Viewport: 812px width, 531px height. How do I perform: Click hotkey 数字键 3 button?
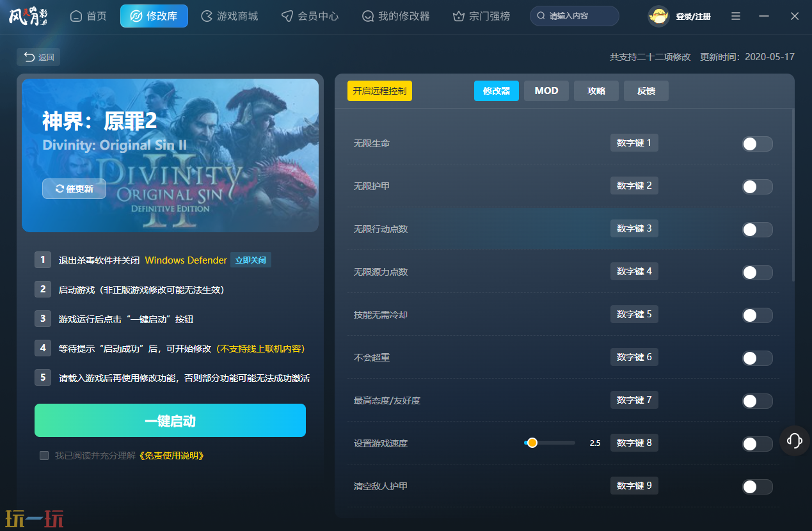tap(634, 228)
